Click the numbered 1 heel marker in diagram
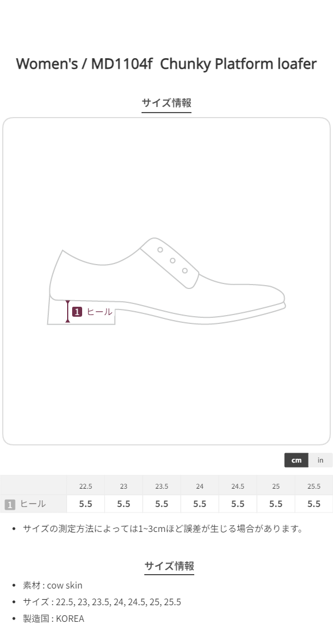Screen dimensions: 333x644 (x=77, y=312)
